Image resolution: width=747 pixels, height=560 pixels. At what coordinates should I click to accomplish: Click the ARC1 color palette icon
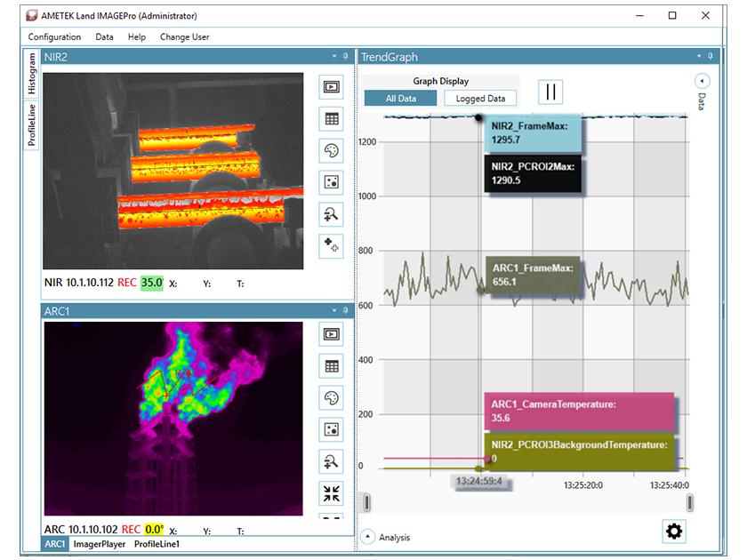331,397
